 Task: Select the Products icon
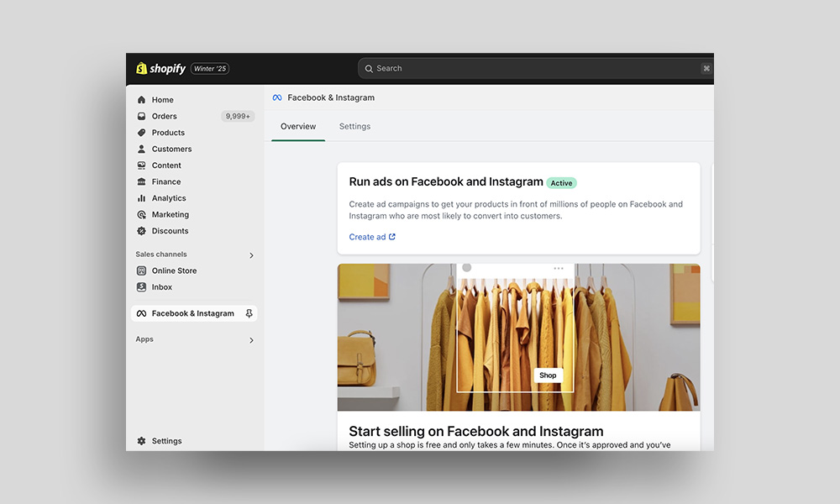[142, 132]
